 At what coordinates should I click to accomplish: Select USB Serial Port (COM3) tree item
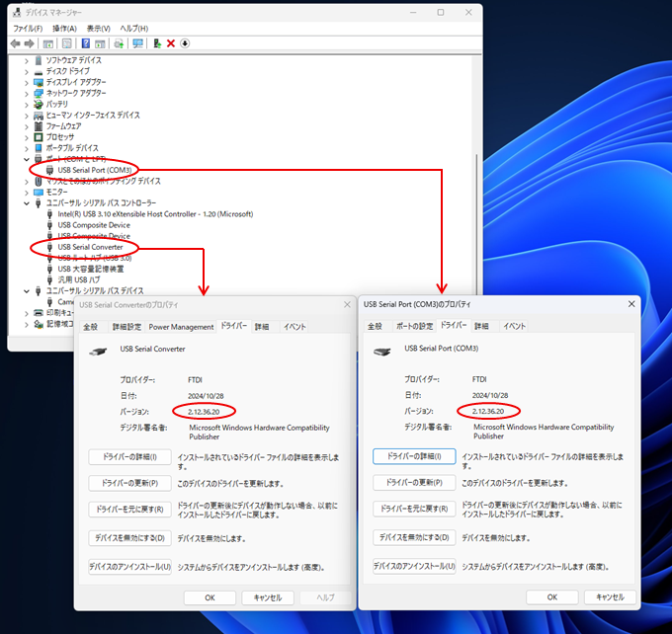(x=95, y=170)
